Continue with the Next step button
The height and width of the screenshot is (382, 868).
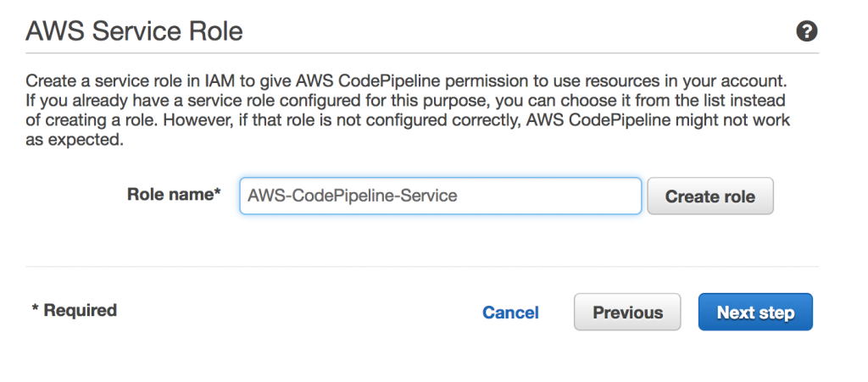(x=755, y=313)
